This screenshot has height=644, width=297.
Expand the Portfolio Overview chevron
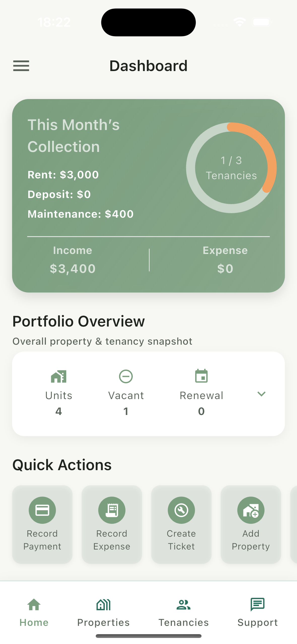click(261, 394)
